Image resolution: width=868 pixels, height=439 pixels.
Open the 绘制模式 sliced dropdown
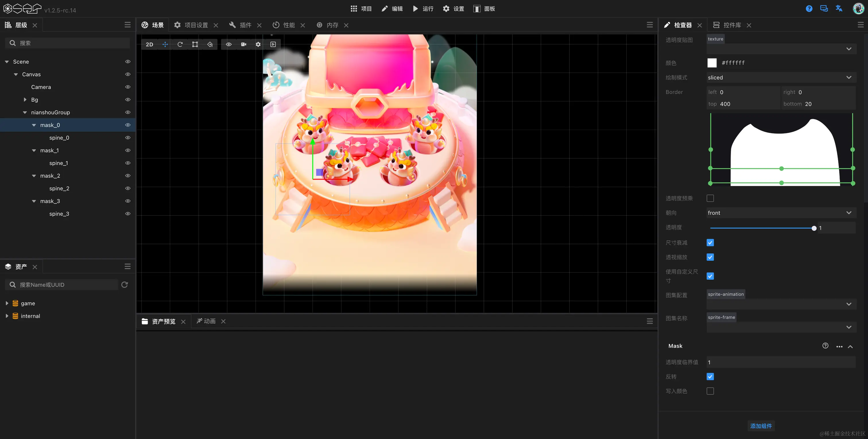pyautogui.click(x=780, y=78)
